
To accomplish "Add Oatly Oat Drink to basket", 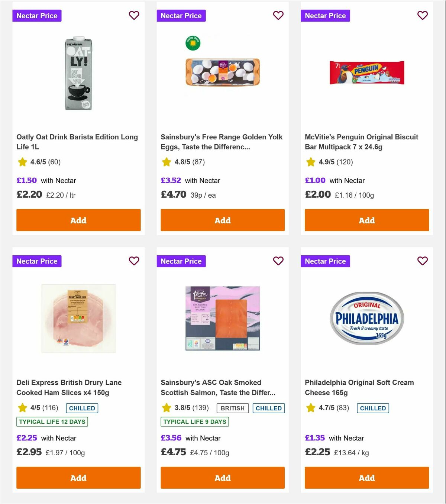I will point(78,220).
